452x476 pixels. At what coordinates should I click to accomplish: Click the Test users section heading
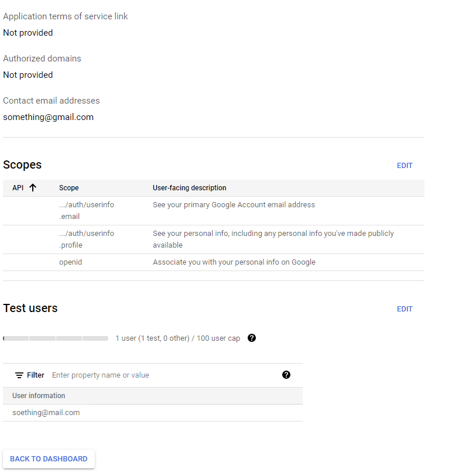tap(30, 309)
